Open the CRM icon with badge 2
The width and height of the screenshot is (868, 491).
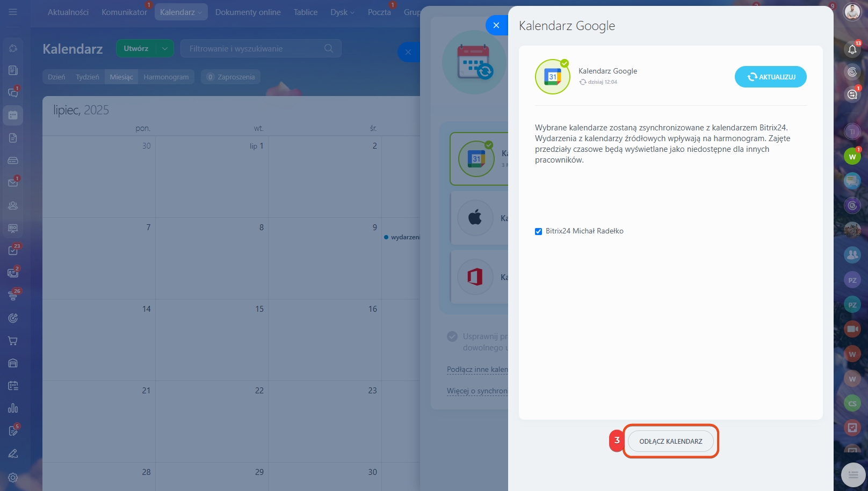13,273
